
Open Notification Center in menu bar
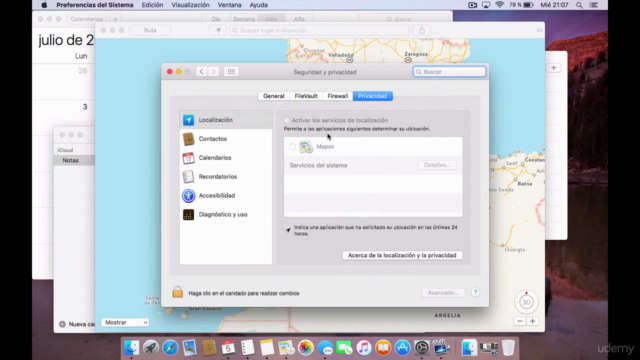point(594,5)
